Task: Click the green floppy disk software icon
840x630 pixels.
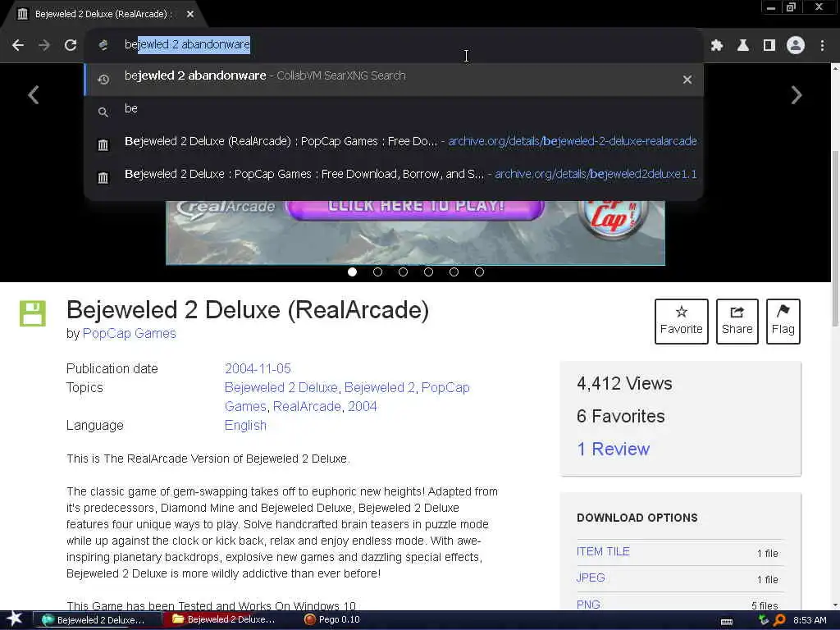Action: click(33, 314)
